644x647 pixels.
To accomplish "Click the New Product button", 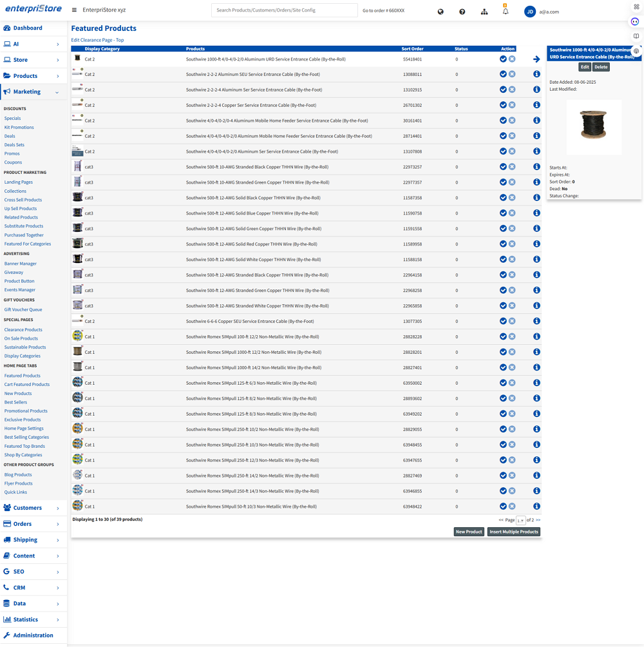I will coord(469,532).
